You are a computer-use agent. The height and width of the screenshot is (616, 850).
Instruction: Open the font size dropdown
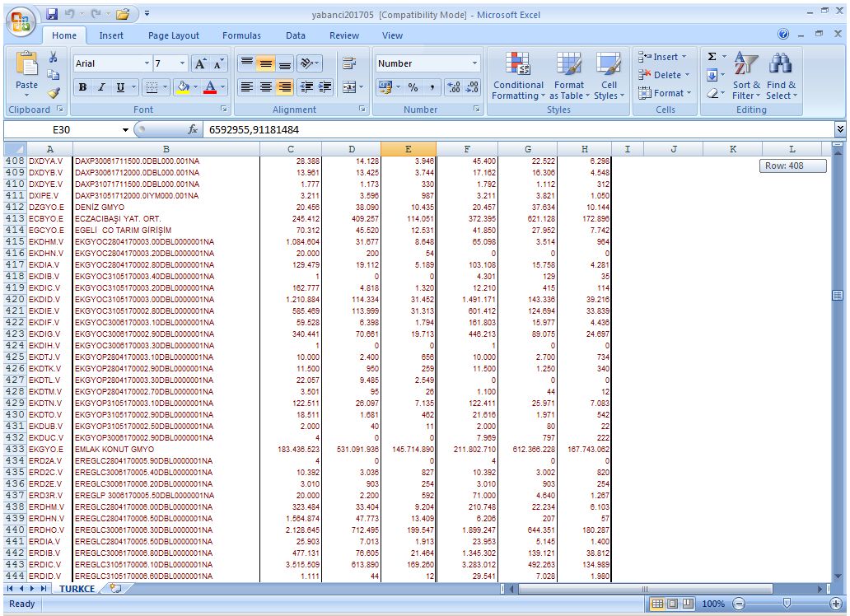pyautogui.click(x=183, y=63)
